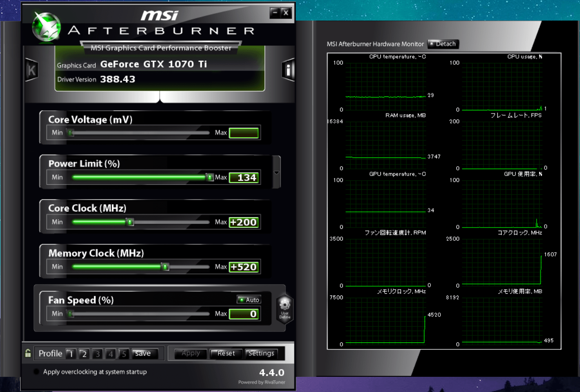
Task: Click the フレームレート FPS graph
Action: 502,145
